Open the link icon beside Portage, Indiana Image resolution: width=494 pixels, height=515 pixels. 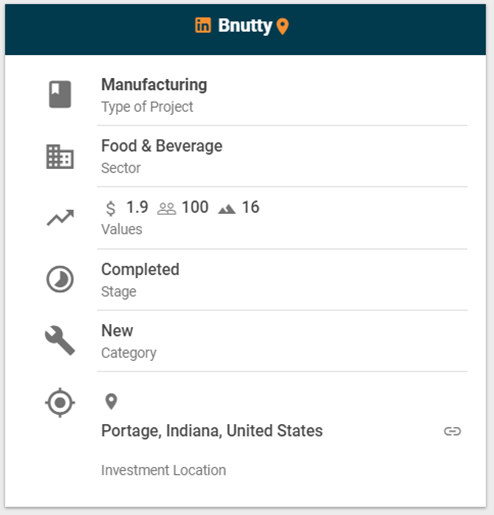tap(452, 431)
